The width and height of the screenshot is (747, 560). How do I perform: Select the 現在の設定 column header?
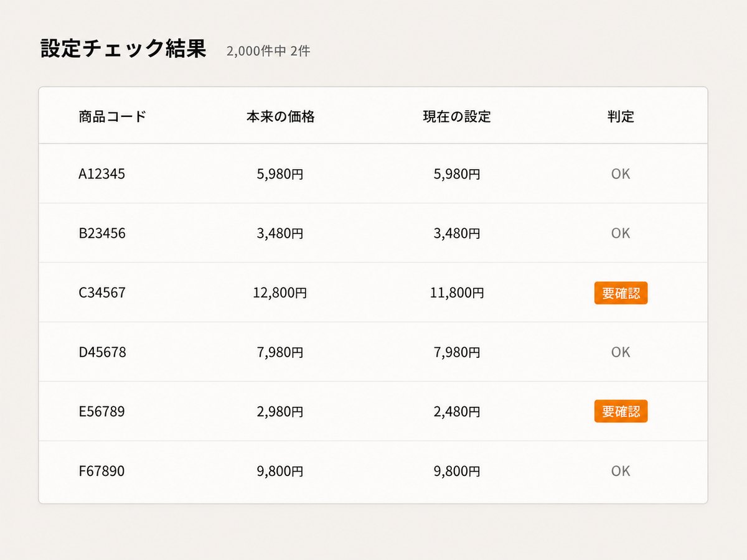(457, 116)
